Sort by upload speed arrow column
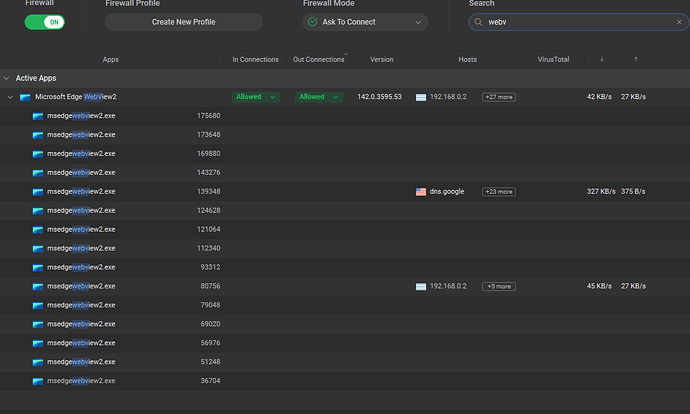Image resolution: width=690 pixels, height=414 pixels. [636, 60]
